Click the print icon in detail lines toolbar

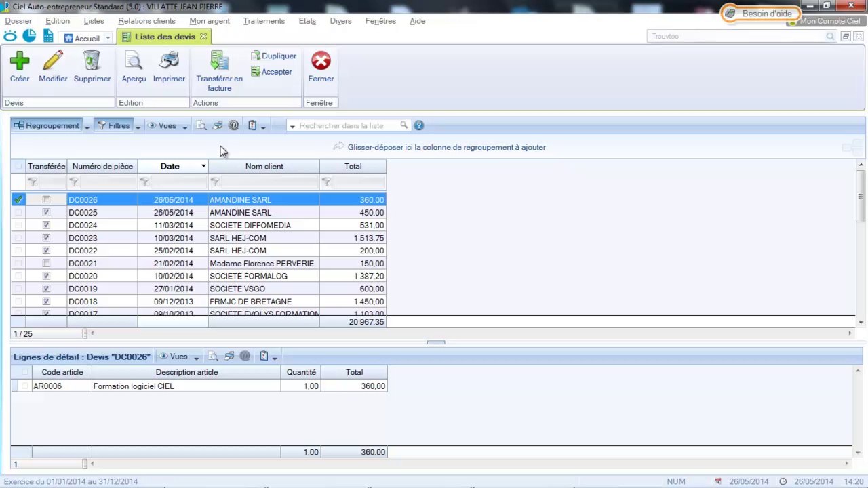click(229, 356)
